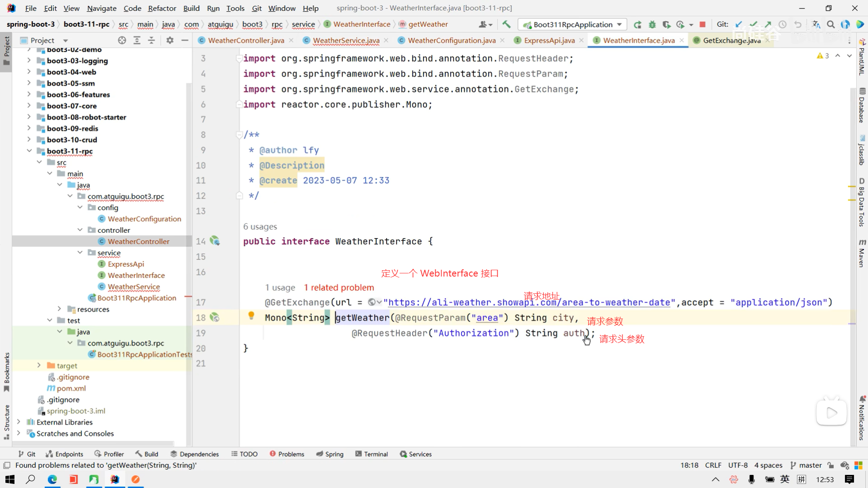The width and height of the screenshot is (868, 488).
Task: Click Microsoft Edge in the taskbar
Action: click(x=52, y=479)
